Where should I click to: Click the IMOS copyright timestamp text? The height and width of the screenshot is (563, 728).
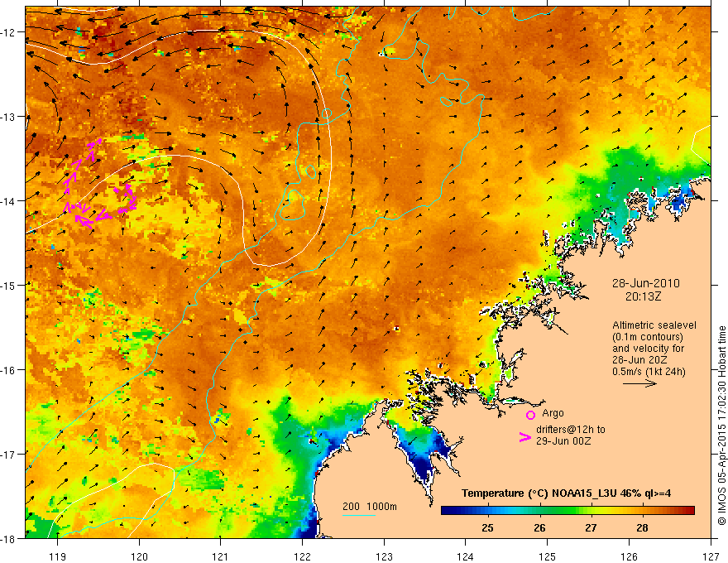tap(721, 426)
